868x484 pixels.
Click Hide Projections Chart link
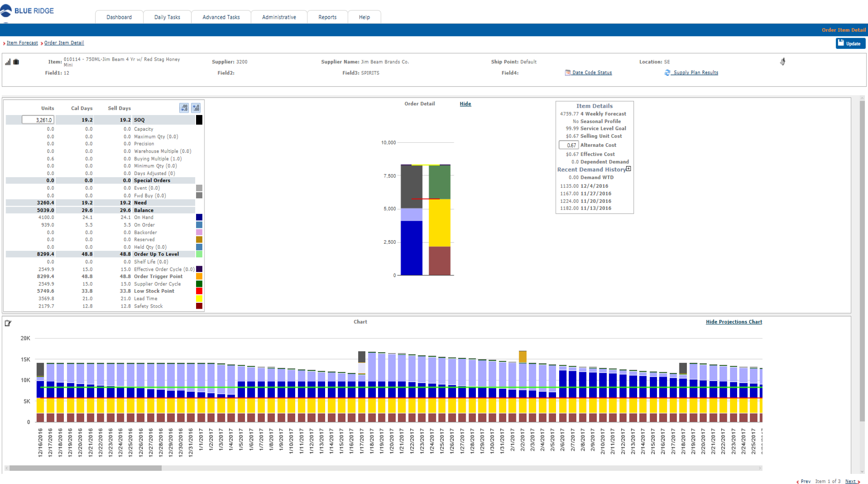point(734,322)
